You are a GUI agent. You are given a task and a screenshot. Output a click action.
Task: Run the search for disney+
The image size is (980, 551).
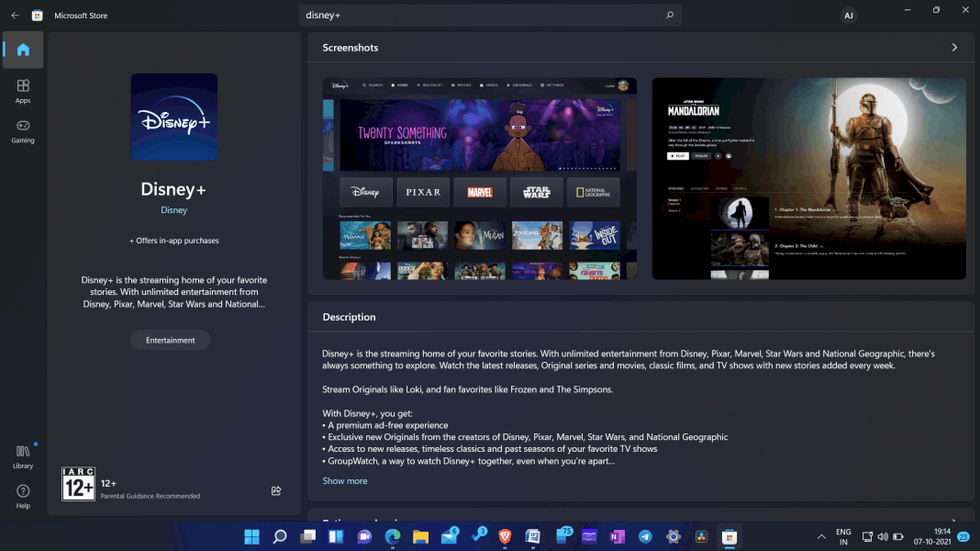coord(670,15)
